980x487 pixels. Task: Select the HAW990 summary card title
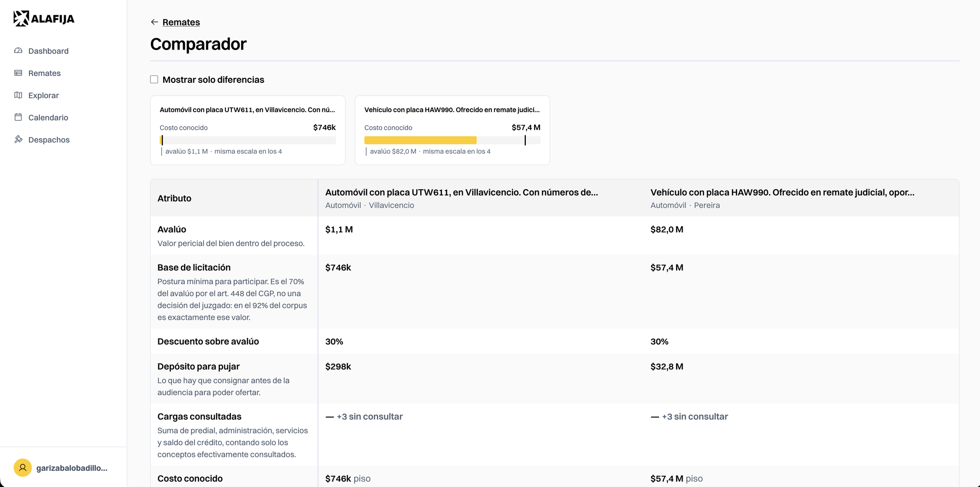pyautogui.click(x=452, y=110)
